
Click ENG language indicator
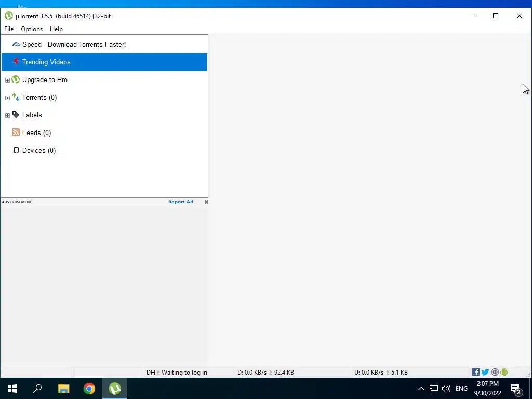[461, 389]
